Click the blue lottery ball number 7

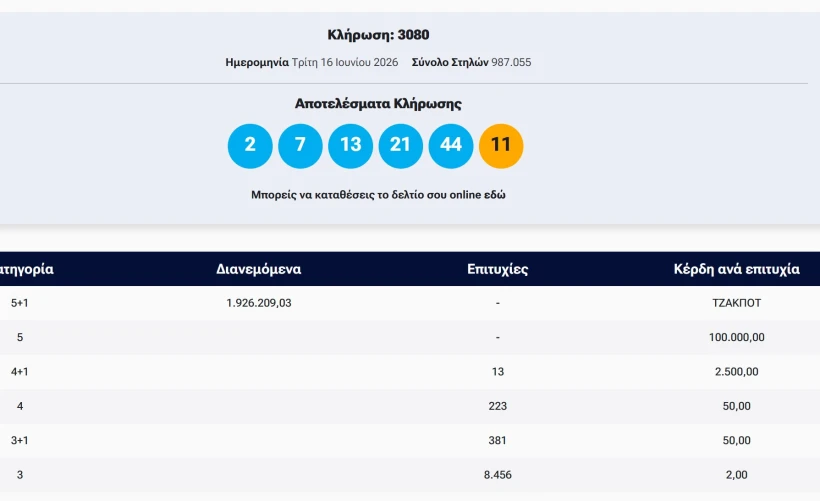pyautogui.click(x=300, y=146)
